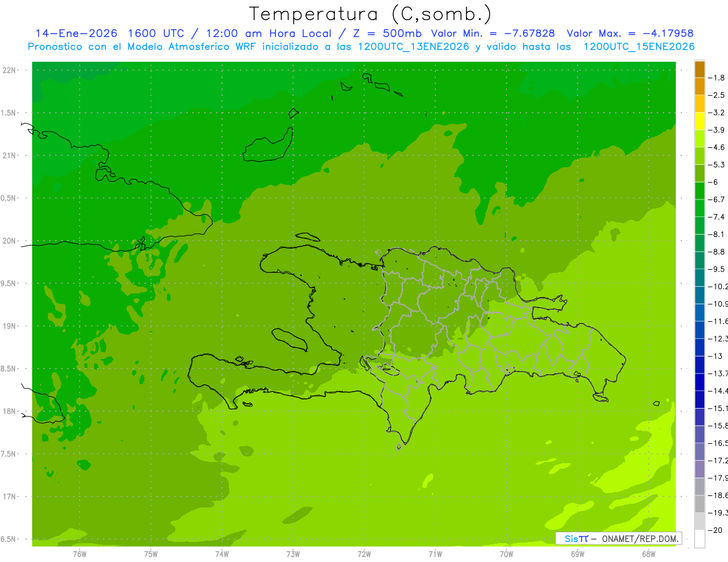Click "Valor Min. = -7.67828" text
728x562 pixels.
coord(493,33)
